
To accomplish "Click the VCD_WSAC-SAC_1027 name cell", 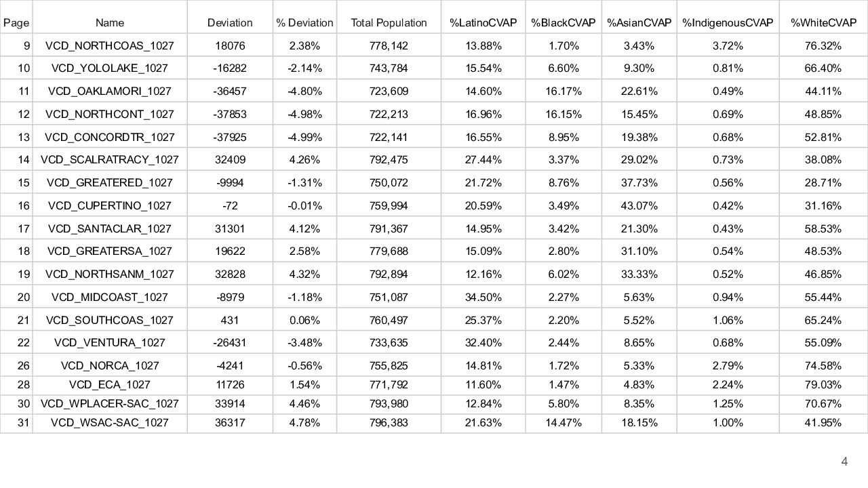I will [110, 423].
